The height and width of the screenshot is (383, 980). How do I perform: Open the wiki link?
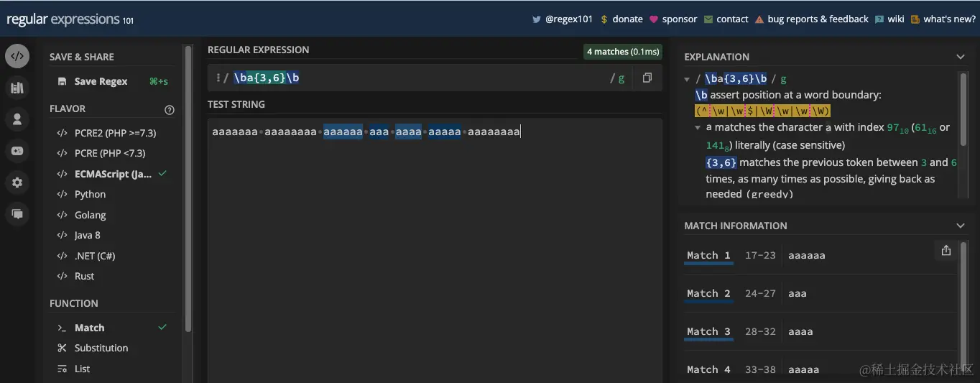pyautogui.click(x=889, y=19)
